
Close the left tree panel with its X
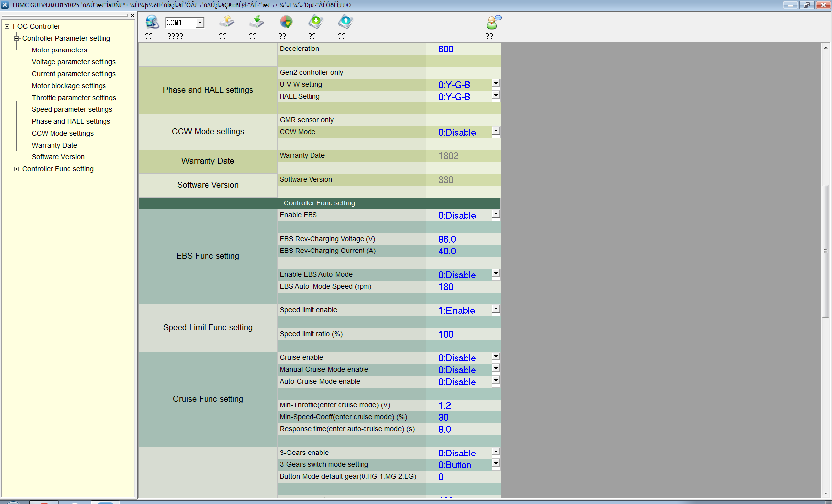pyautogui.click(x=132, y=16)
